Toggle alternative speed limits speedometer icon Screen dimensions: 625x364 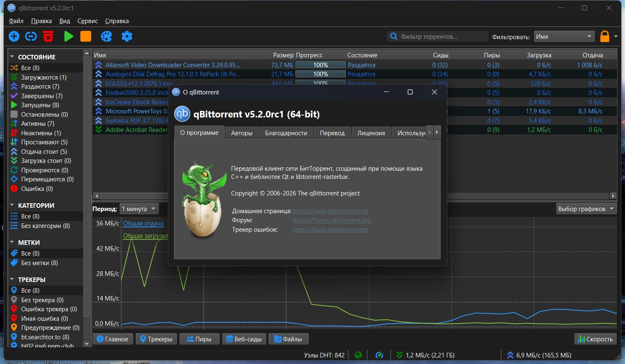(x=379, y=355)
